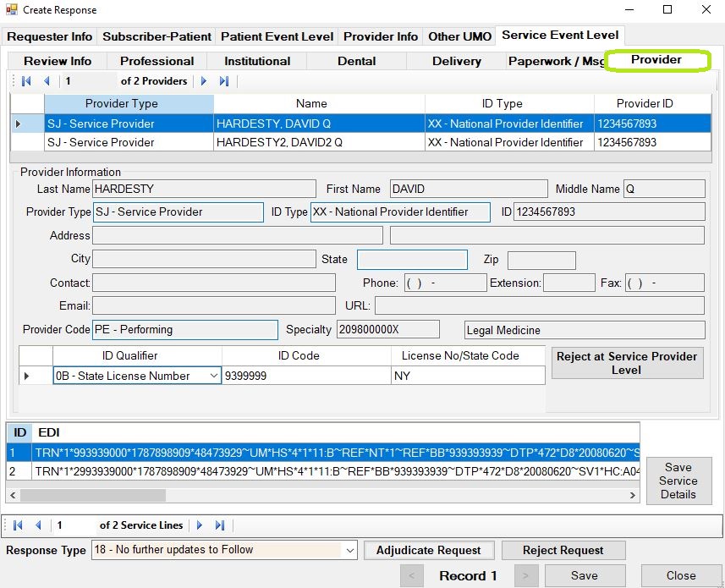Click the first Address line field
This screenshot has height=588, width=725.
pos(238,235)
